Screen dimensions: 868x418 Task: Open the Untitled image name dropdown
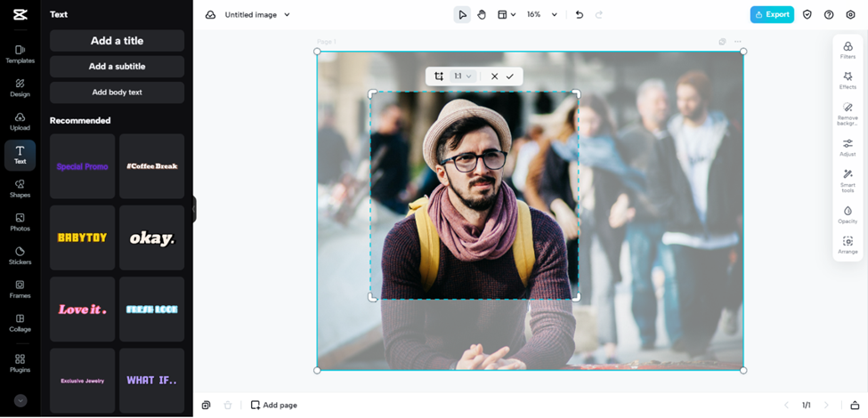pyautogui.click(x=257, y=15)
